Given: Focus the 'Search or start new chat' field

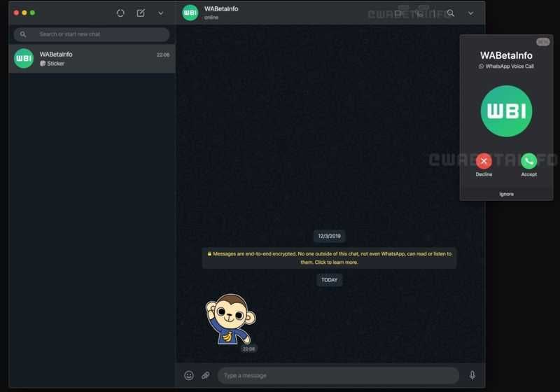Looking at the screenshot, I should pyautogui.click(x=92, y=34).
